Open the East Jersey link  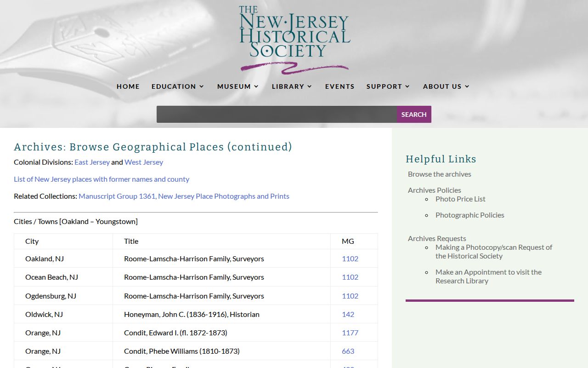coord(92,162)
